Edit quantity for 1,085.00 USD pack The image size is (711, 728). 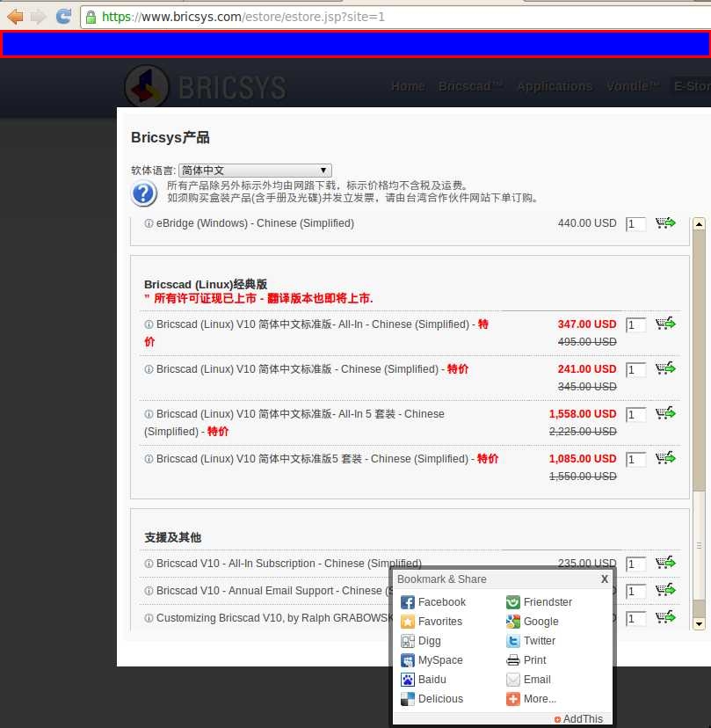635,460
